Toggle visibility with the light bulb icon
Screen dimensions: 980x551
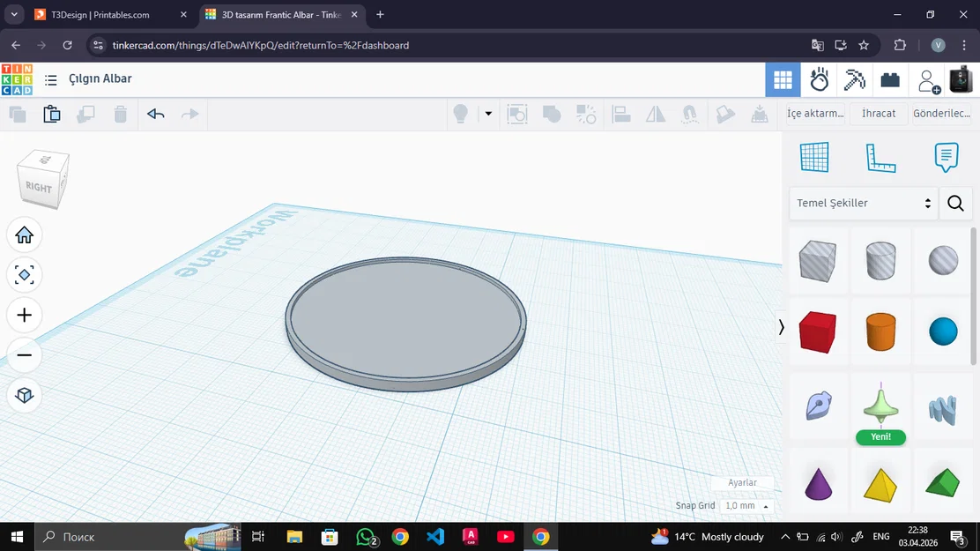(x=459, y=114)
